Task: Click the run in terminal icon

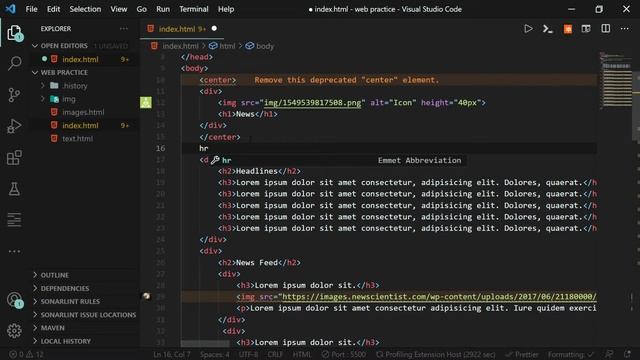Action: pyautogui.click(x=548, y=29)
